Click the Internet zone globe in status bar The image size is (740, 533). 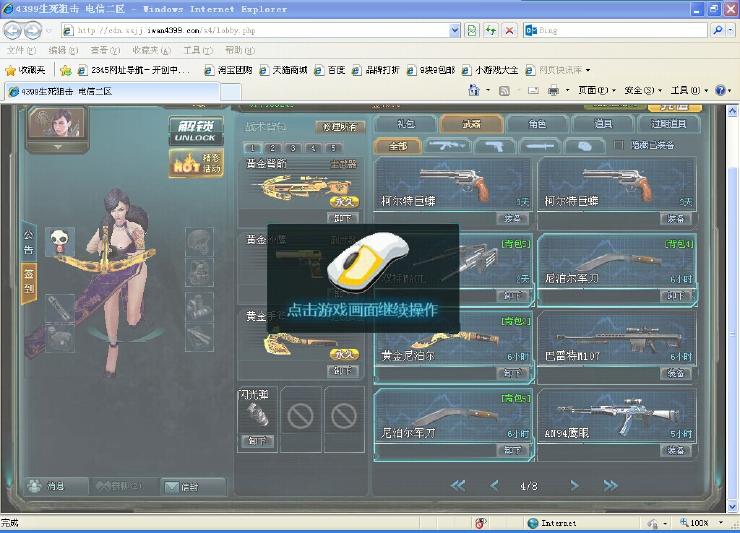tap(533, 523)
